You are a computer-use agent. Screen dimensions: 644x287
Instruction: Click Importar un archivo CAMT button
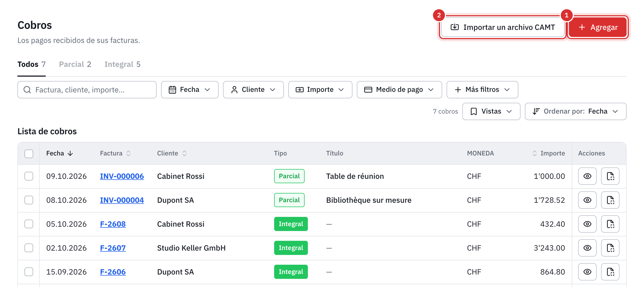(503, 27)
